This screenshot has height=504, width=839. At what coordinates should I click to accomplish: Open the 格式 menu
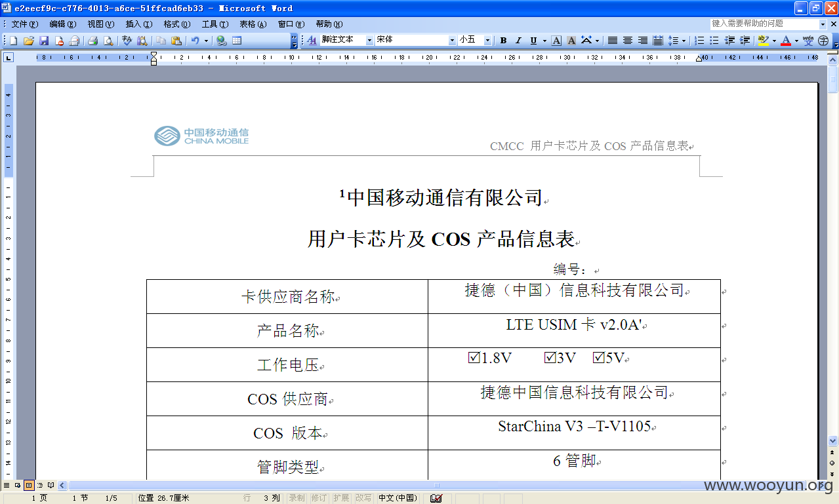[176, 24]
